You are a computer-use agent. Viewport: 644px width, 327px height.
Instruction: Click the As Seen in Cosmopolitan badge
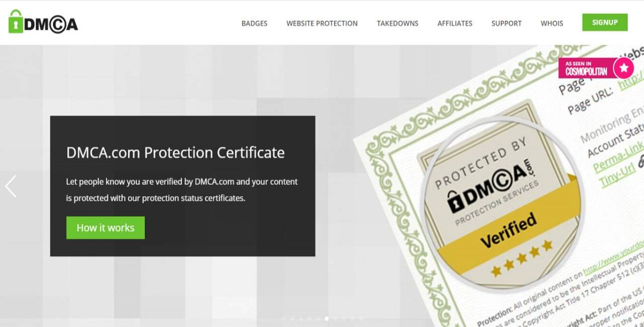[596, 68]
